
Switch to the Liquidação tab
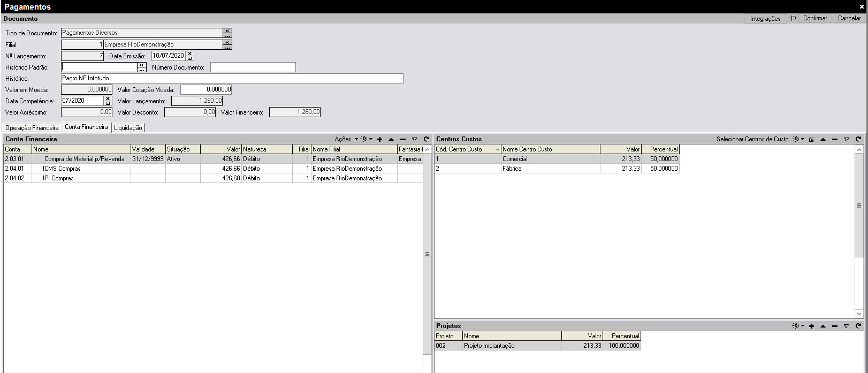click(x=128, y=128)
